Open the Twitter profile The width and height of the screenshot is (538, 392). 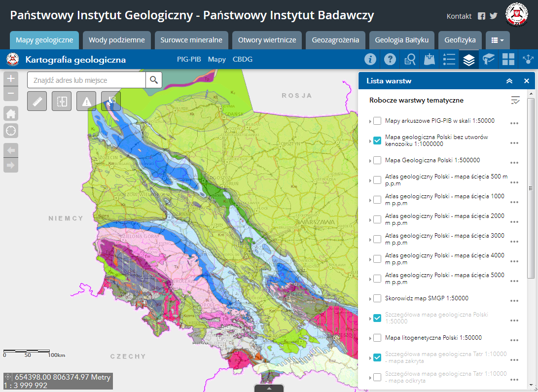point(494,16)
